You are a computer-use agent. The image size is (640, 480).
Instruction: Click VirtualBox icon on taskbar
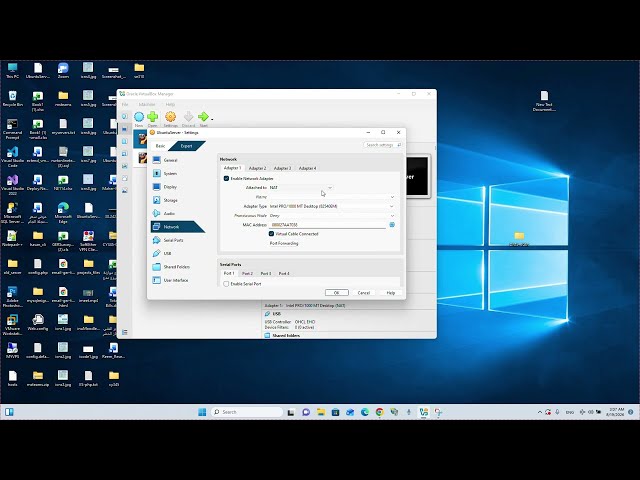pyautogui.click(x=423, y=412)
